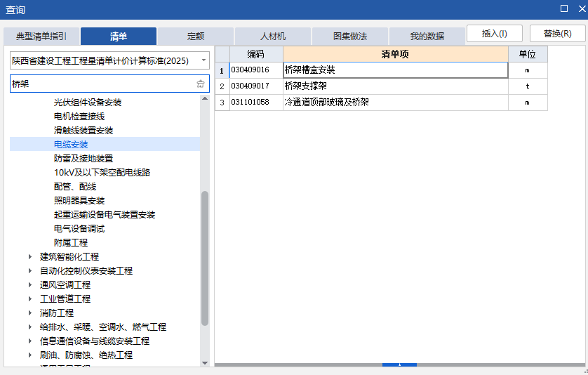Clear the 桥架 search box icon
This screenshot has width=588, height=375.
(201, 84)
